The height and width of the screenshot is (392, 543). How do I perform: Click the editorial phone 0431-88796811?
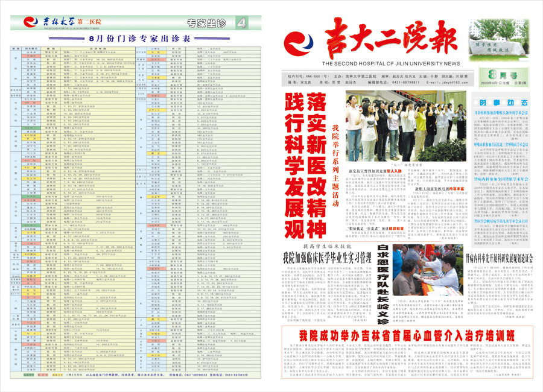[x=405, y=83]
